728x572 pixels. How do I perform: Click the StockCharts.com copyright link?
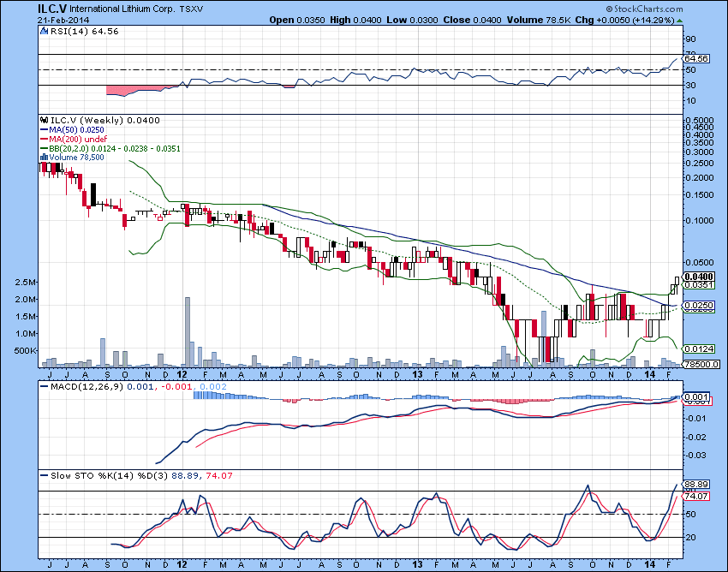coord(644,9)
